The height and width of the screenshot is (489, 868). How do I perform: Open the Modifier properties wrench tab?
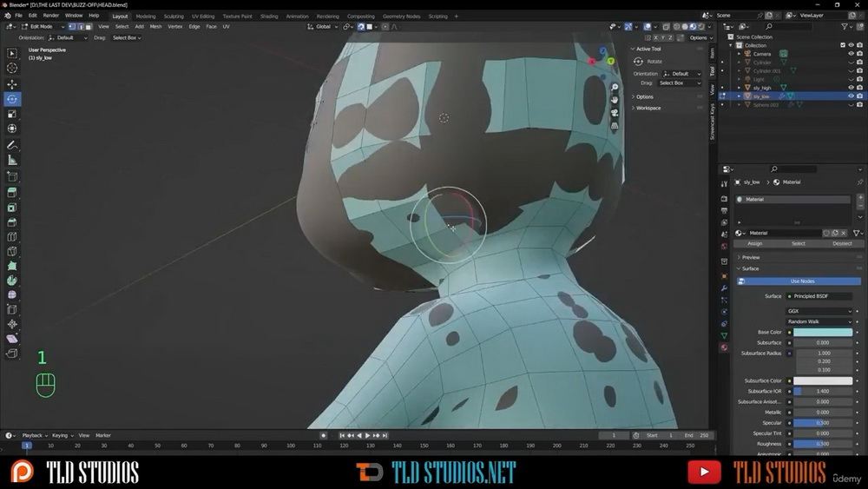click(724, 288)
